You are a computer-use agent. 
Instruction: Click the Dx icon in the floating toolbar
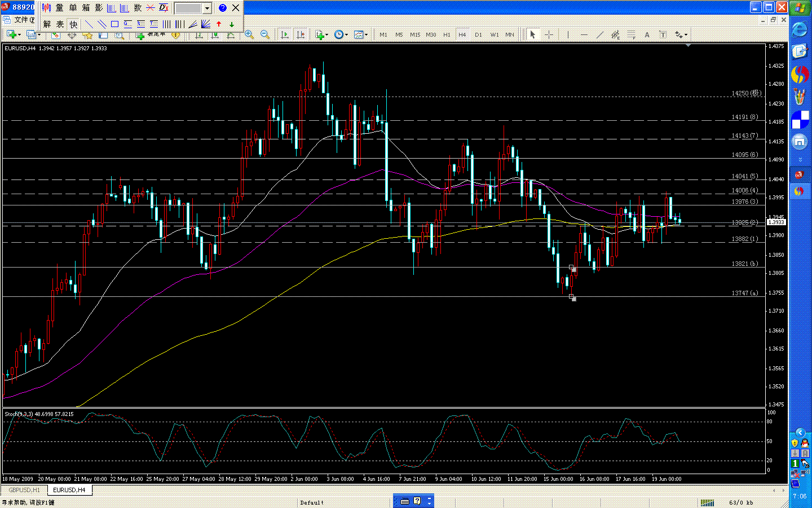click(164, 8)
